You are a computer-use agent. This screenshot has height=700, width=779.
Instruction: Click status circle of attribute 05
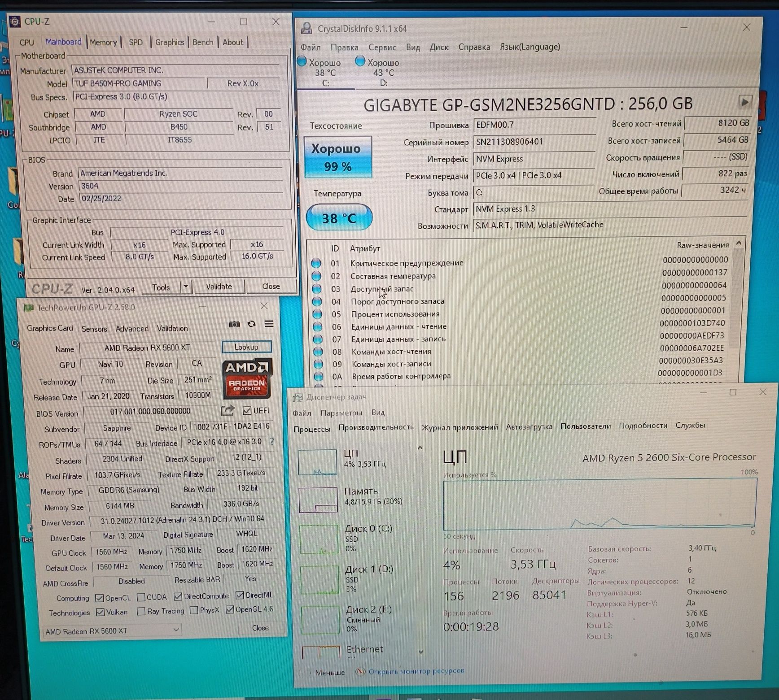coord(317,314)
